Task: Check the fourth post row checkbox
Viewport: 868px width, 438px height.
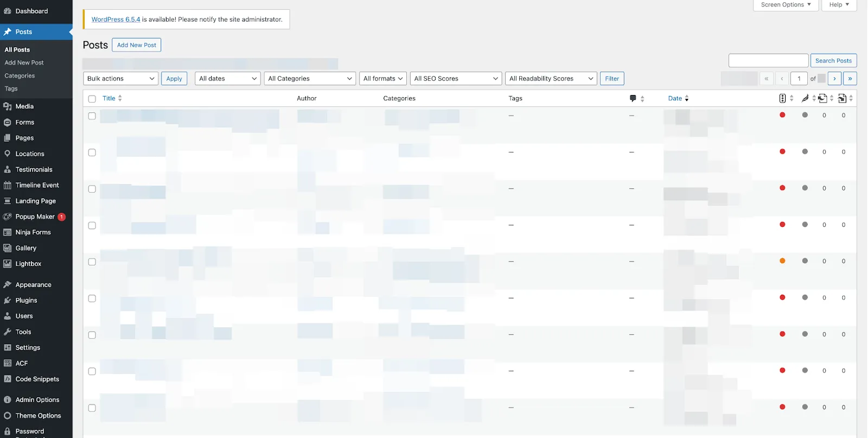Action: pyautogui.click(x=92, y=225)
